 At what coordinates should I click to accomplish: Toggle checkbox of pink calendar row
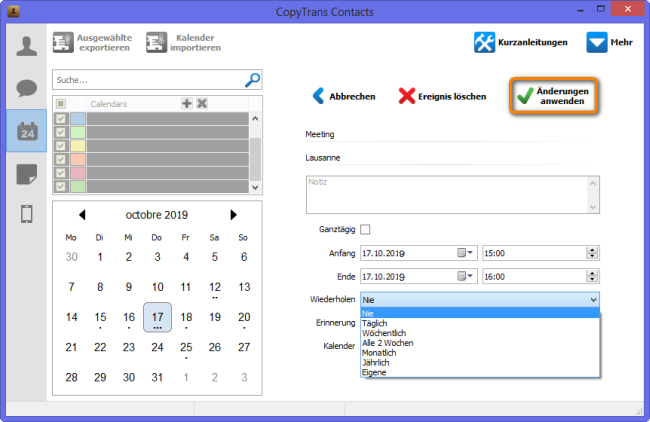click(x=61, y=173)
